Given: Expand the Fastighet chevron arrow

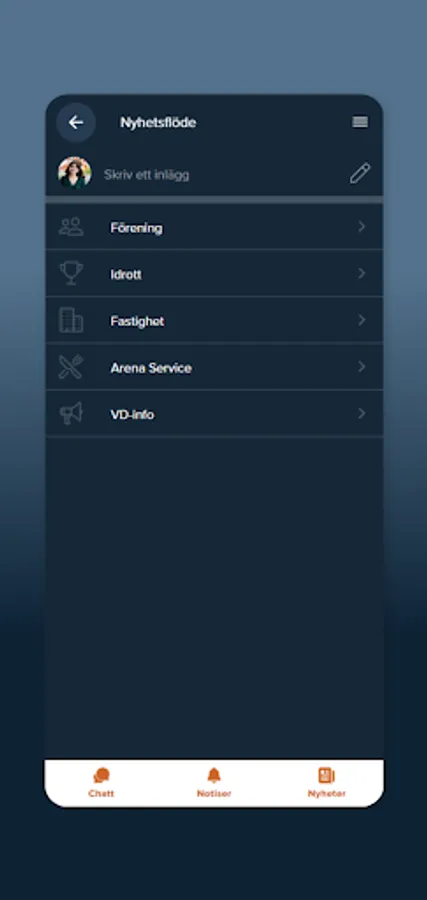Looking at the screenshot, I should coord(362,320).
